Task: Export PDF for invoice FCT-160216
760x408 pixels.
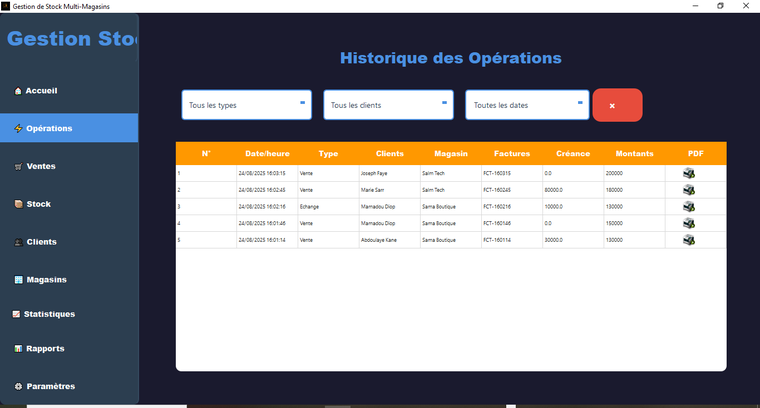Action: point(689,206)
